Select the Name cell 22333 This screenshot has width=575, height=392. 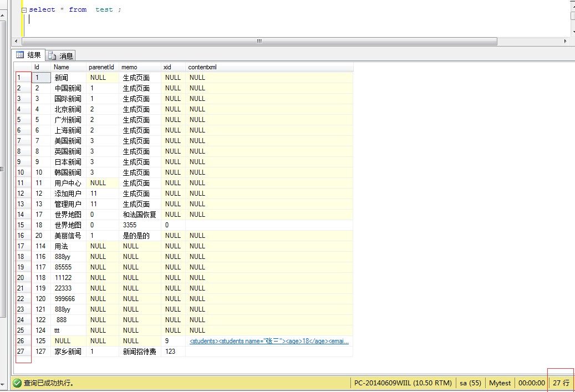(68, 288)
